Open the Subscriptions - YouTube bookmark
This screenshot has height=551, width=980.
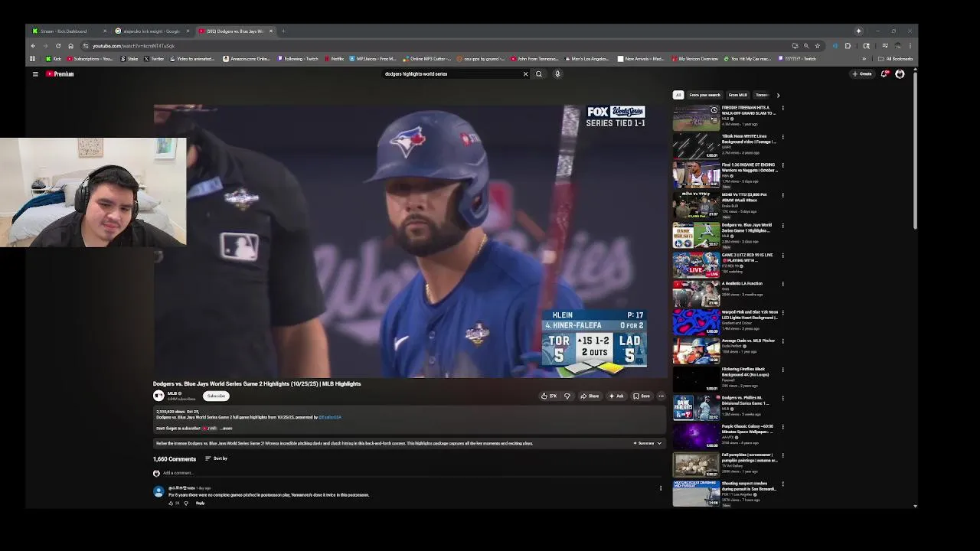point(90,59)
